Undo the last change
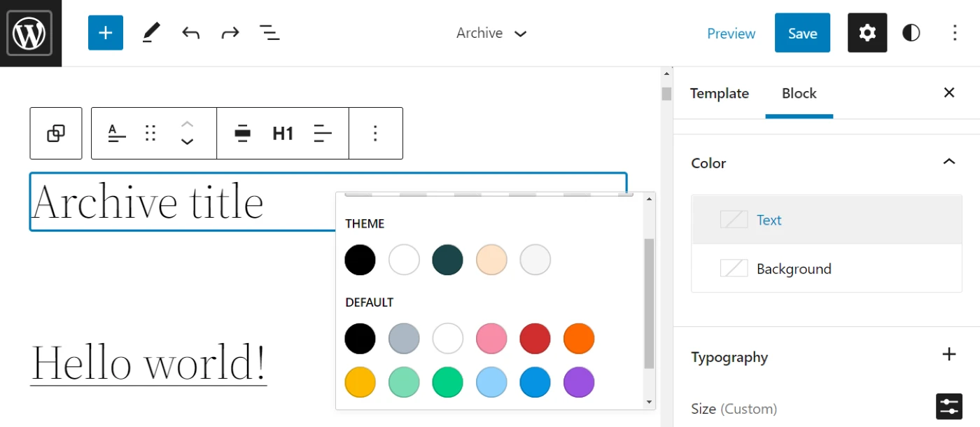Viewport: 980px width, 427px height. (x=190, y=33)
